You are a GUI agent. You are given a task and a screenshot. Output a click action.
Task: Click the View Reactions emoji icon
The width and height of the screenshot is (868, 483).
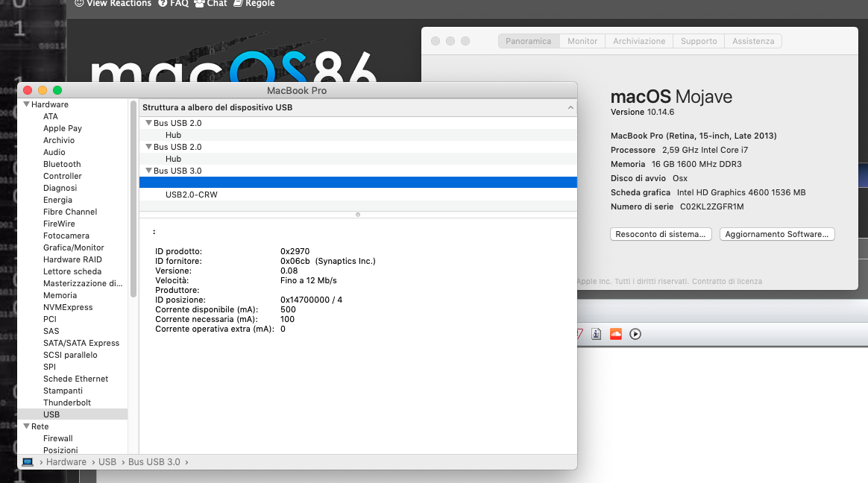(x=79, y=3)
